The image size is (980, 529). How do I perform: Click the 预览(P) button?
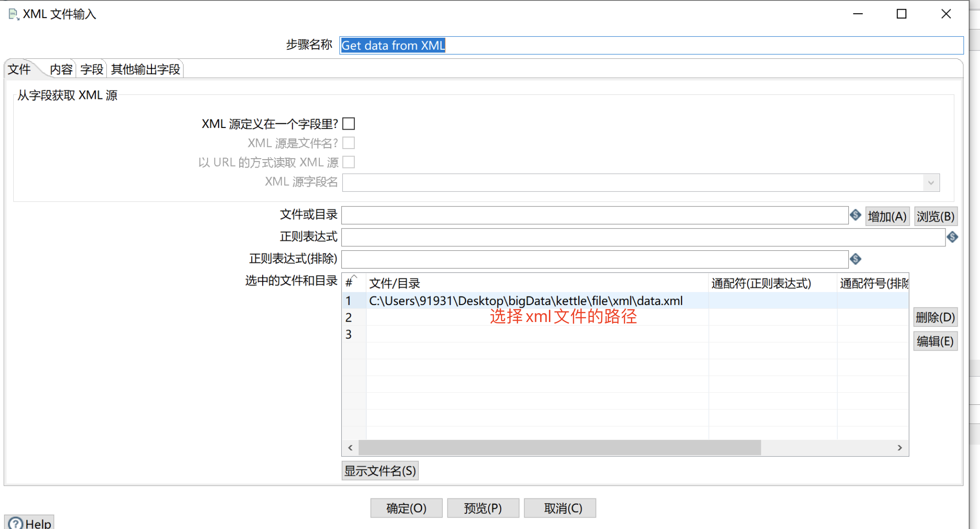[x=483, y=508]
